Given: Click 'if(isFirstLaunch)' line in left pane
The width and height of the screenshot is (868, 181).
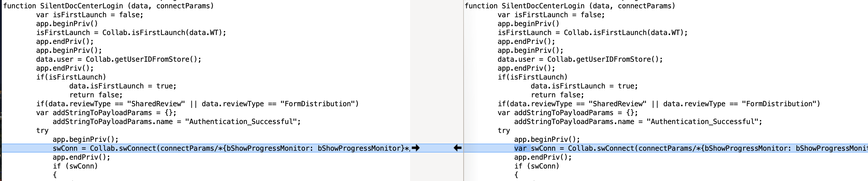Looking at the screenshot, I should click(71, 77).
